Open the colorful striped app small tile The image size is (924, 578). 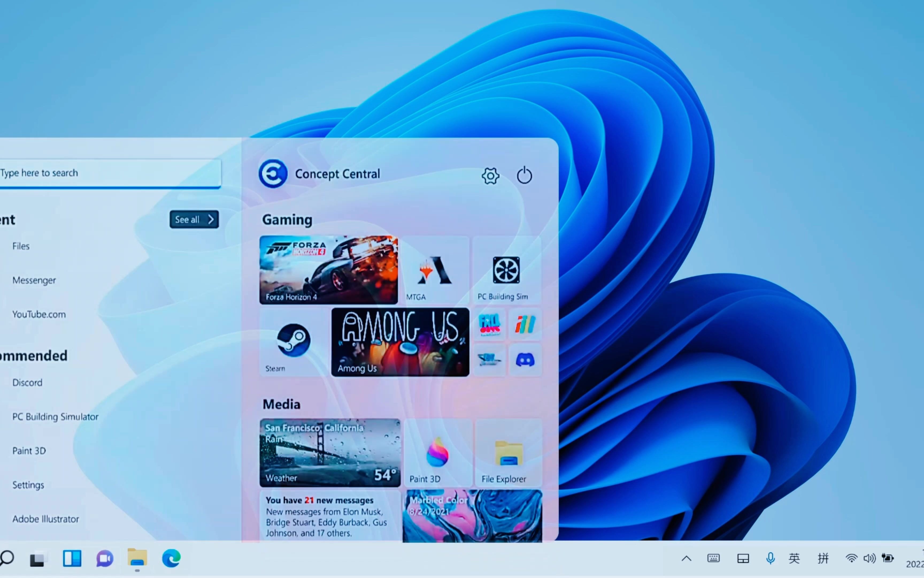tap(525, 325)
